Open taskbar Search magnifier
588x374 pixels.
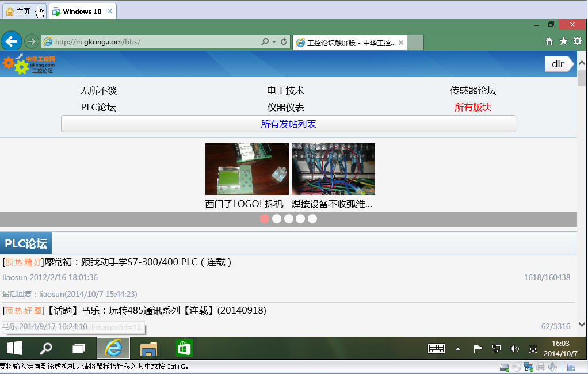click(x=46, y=348)
